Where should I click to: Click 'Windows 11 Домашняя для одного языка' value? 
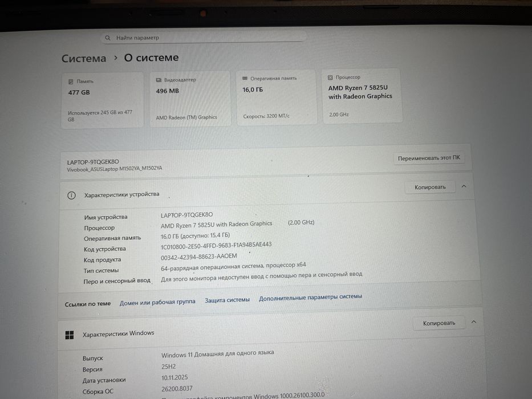(217, 354)
